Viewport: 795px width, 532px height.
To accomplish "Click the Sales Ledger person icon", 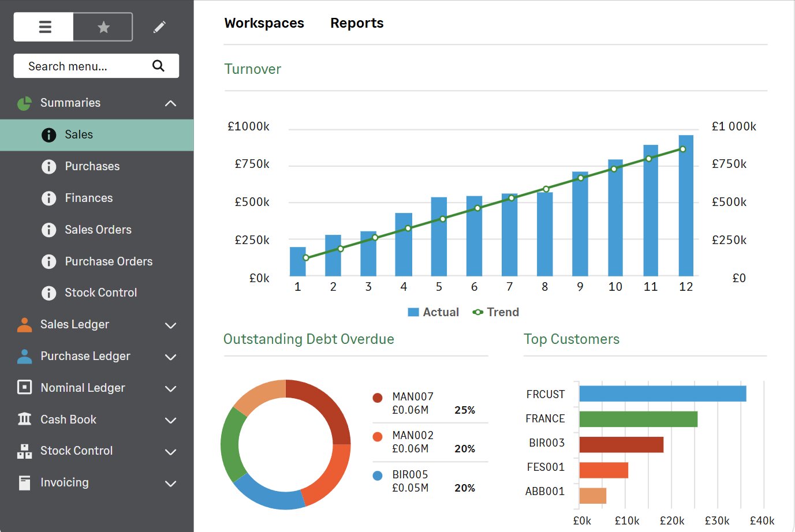I will point(24,325).
